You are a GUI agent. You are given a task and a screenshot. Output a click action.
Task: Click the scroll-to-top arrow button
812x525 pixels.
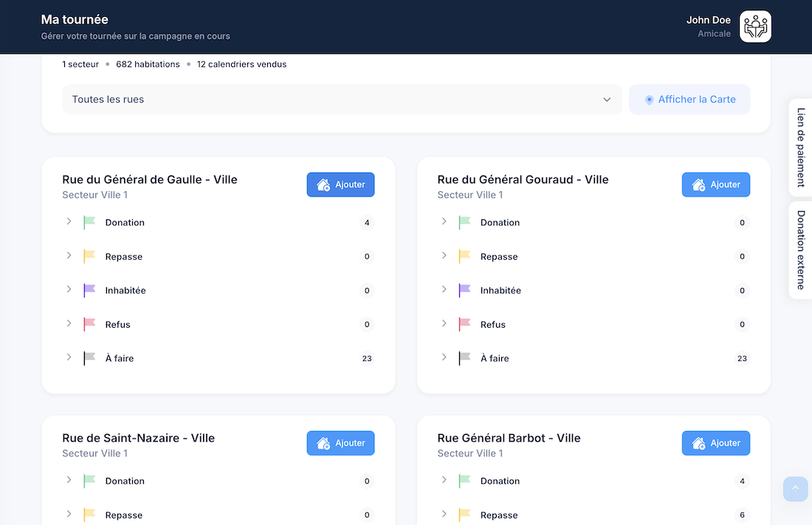click(795, 489)
